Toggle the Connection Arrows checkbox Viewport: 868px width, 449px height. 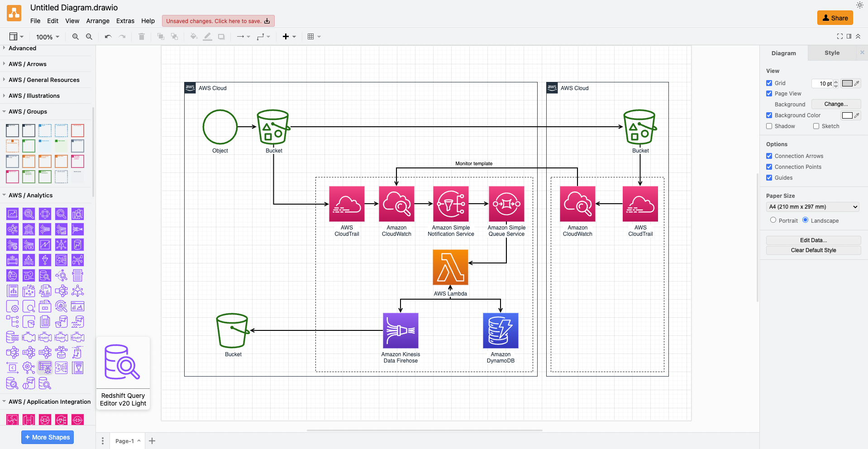point(769,156)
